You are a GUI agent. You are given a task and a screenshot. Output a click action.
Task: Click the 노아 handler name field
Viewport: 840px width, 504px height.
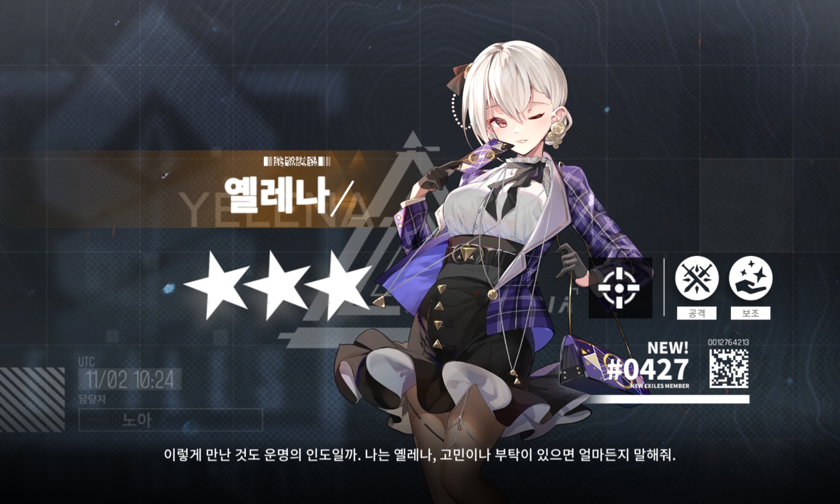pyautogui.click(x=171, y=420)
